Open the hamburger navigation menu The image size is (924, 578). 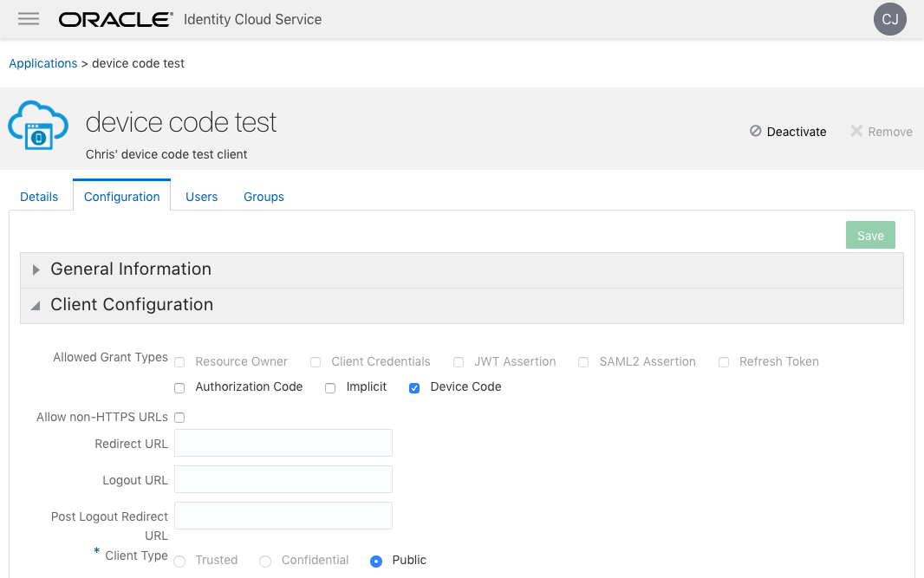29,19
